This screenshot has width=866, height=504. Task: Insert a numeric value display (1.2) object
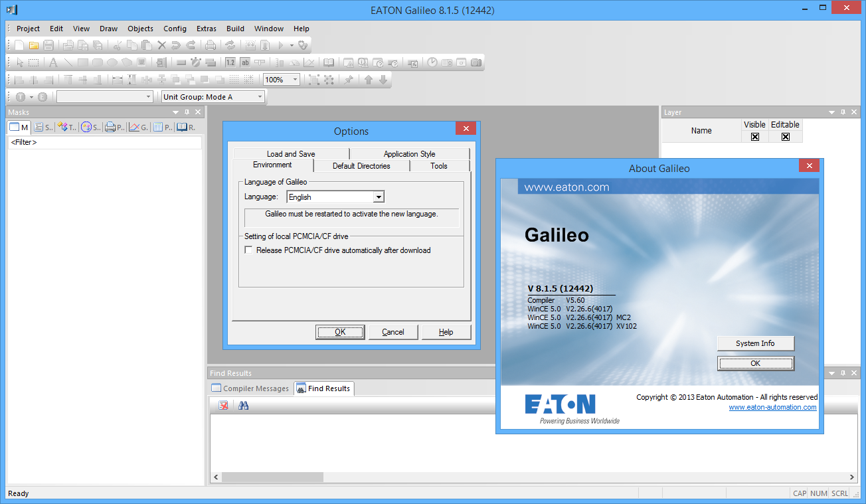pyautogui.click(x=230, y=63)
